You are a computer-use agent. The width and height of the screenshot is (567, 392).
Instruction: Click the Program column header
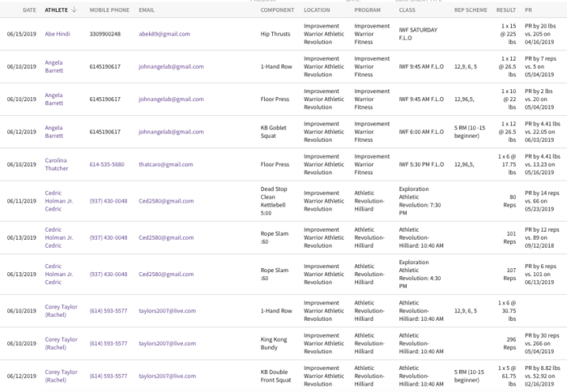click(x=367, y=11)
